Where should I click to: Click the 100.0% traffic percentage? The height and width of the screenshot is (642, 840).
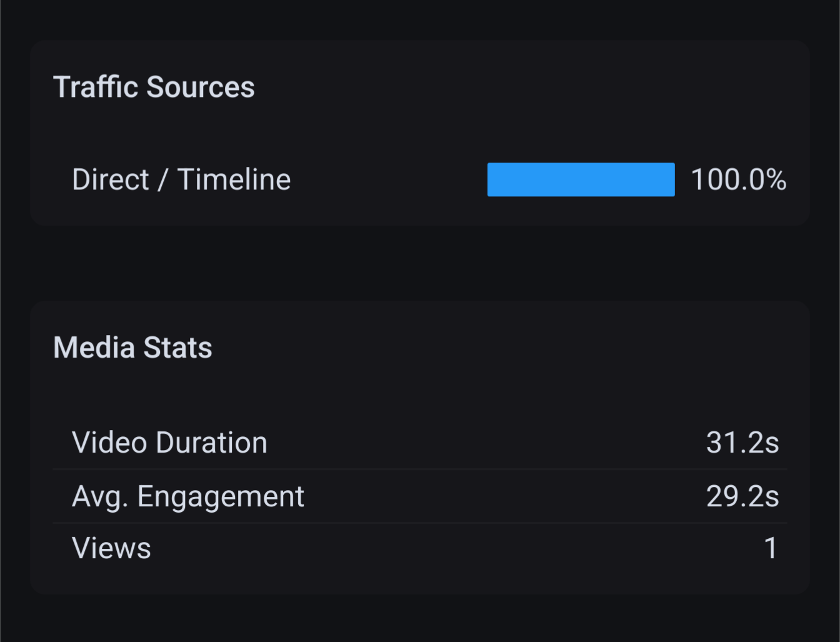coord(738,180)
